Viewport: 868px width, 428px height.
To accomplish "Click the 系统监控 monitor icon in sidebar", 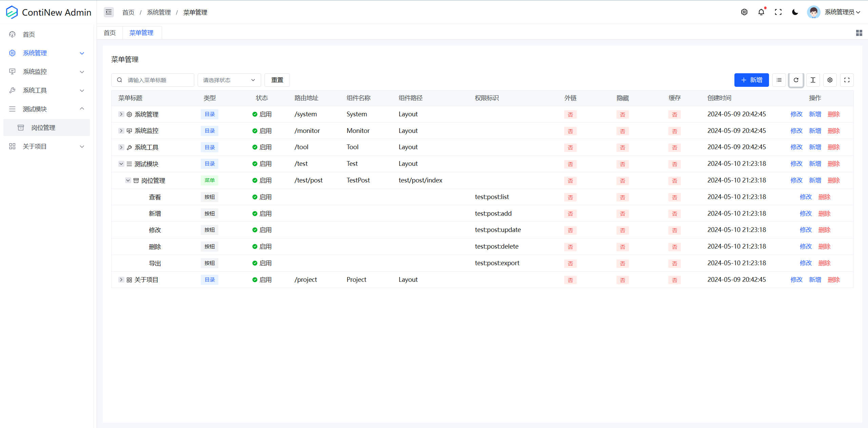I will click(12, 72).
